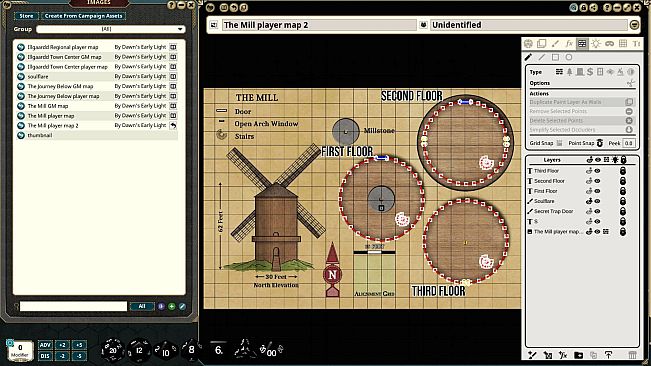Choose the tree terrain occluder type
This screenshot has height=366, width=651.
click(570, 72)
